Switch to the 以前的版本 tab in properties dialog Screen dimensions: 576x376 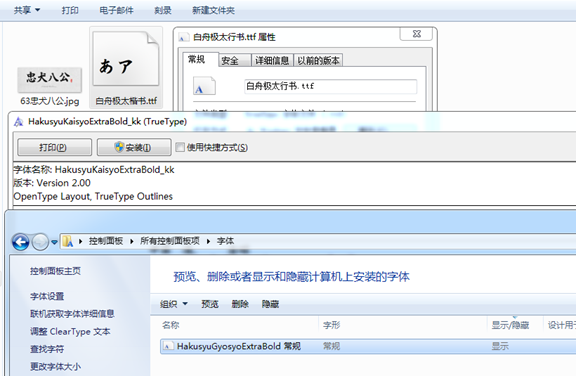coord(318,61)
